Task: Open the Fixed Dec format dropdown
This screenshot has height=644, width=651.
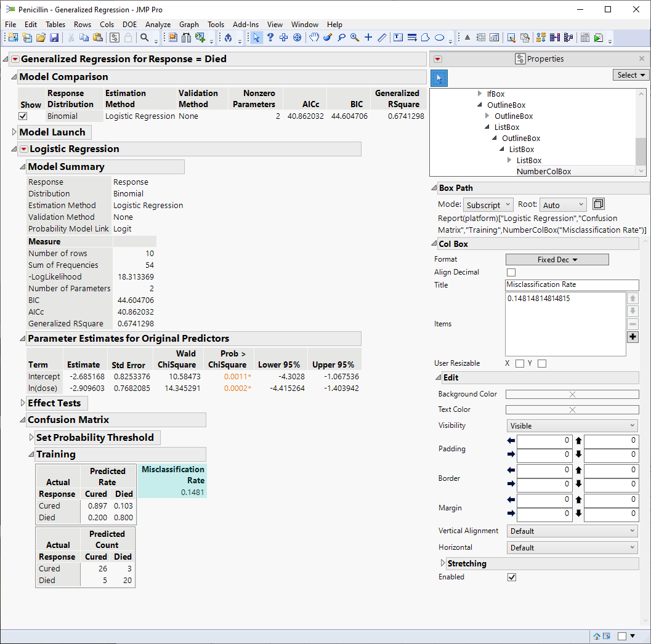Action: point(557,260)
